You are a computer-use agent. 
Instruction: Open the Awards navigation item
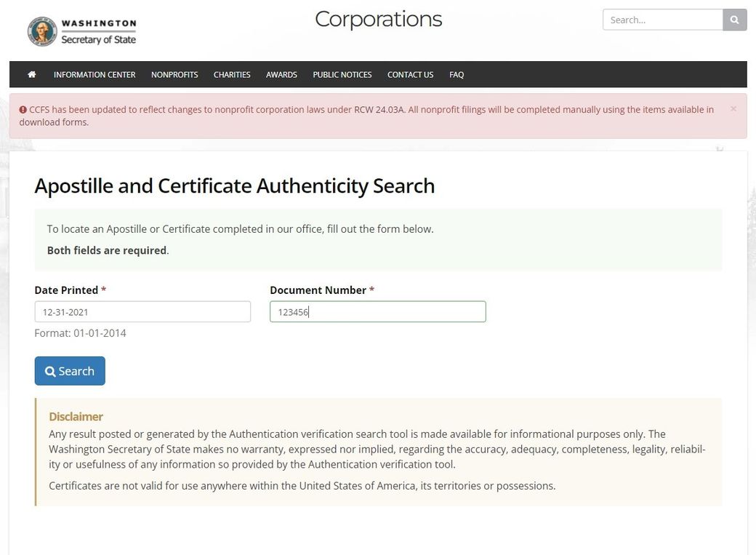pyautogui.click(x=281, y=74)
